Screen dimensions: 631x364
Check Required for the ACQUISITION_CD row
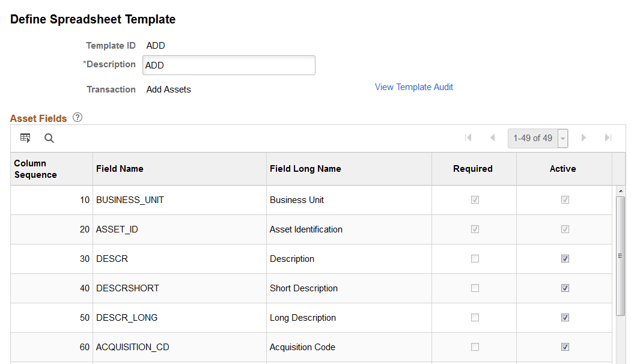click(474, 347)
